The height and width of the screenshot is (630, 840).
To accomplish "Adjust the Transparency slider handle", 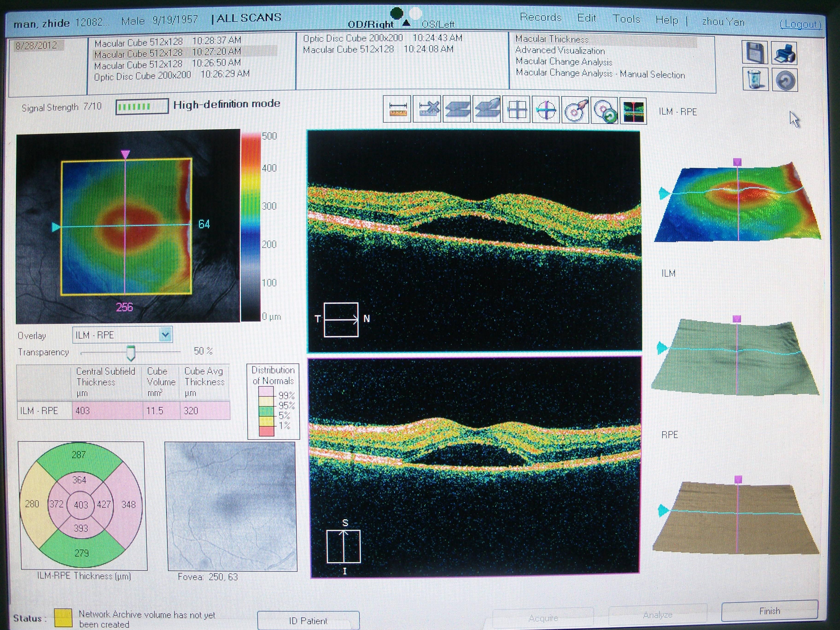I will pyautogui.click(x=131, y=353).
